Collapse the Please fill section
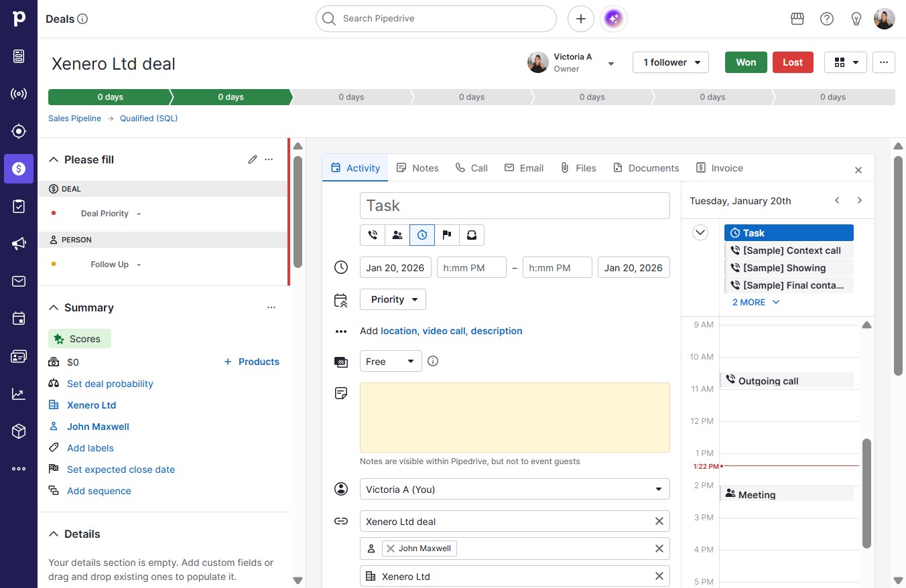This screenshot has height=588, width=906. (x=54, y=159)
